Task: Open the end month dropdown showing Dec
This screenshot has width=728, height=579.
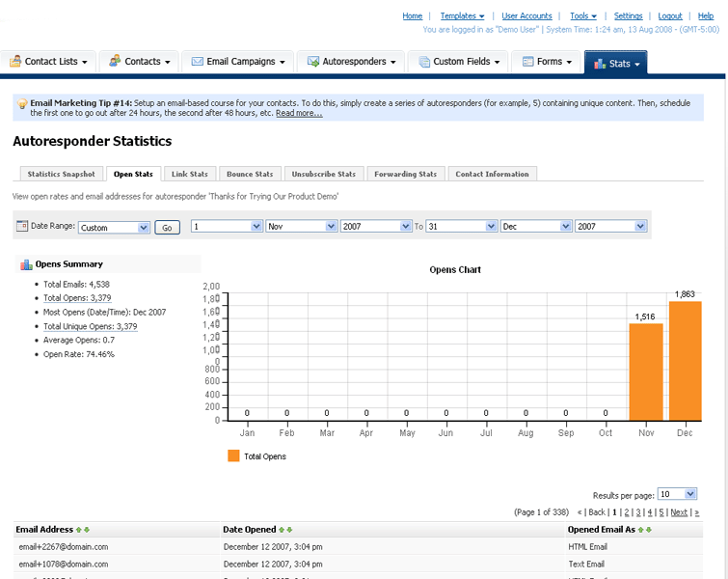Action: [536, 227]
